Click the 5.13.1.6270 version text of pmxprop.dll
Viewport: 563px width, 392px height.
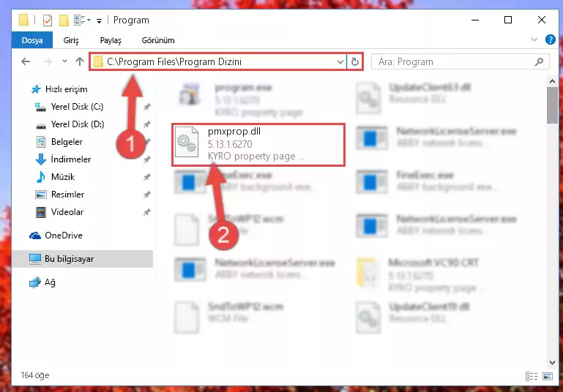(230, 144)
